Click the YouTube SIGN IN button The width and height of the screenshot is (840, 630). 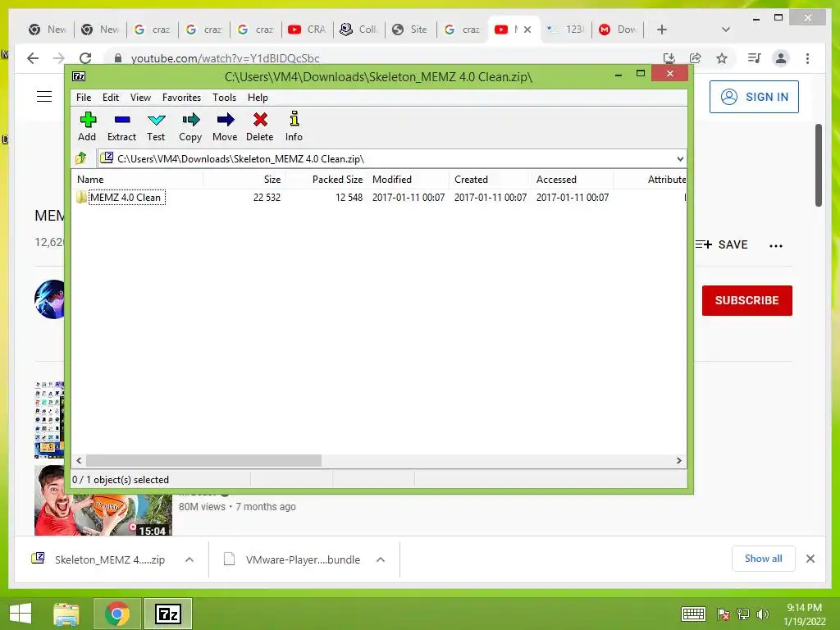pos(754,97)
